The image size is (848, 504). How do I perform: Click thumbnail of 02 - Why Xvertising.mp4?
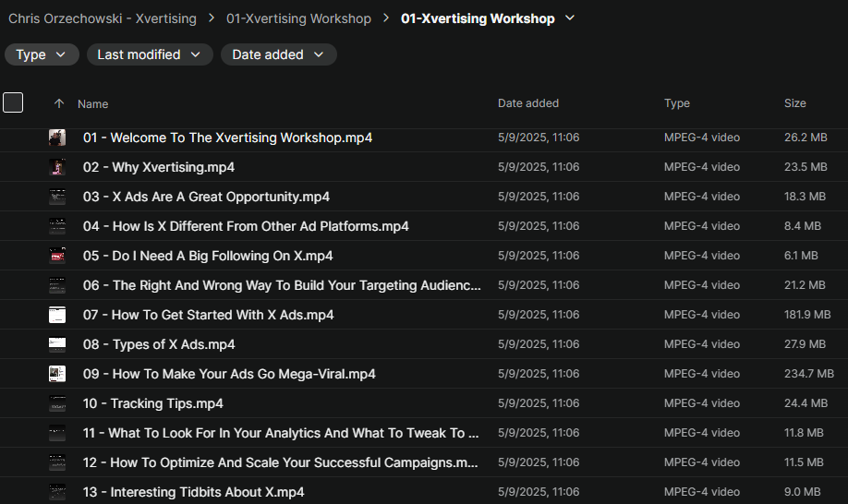pyautogui.click(x=57, y=167)
